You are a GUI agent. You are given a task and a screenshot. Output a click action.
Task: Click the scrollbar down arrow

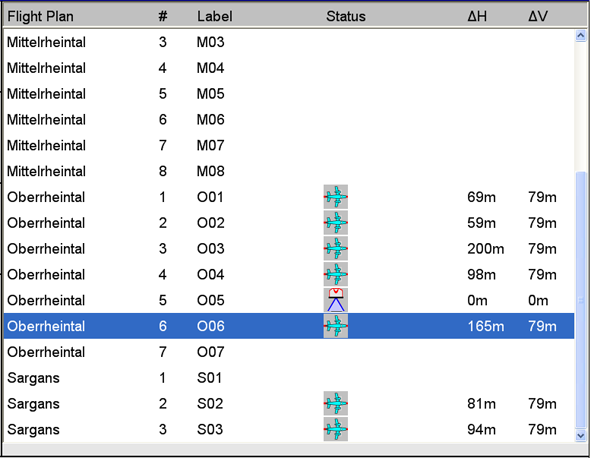581,435
